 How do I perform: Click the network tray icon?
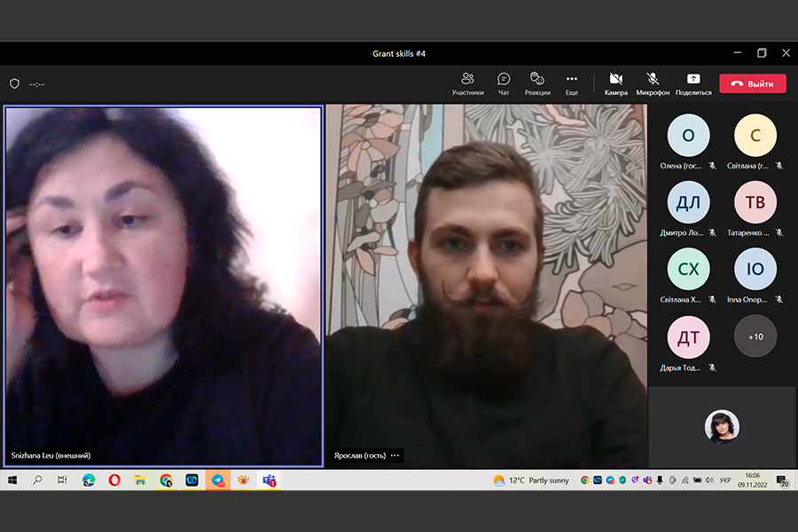(685, 480)
